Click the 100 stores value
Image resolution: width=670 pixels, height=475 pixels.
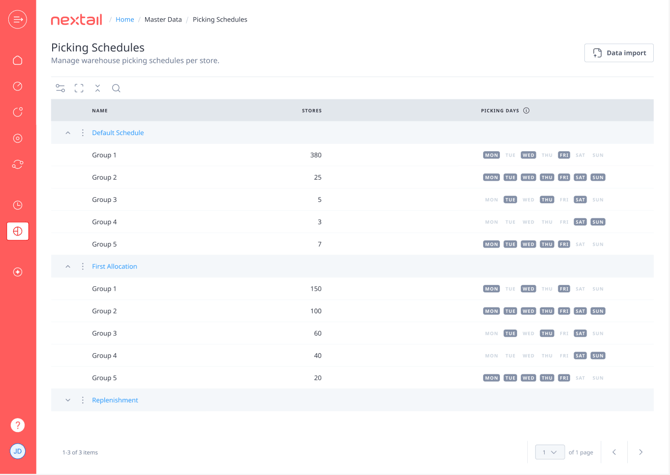316,311
